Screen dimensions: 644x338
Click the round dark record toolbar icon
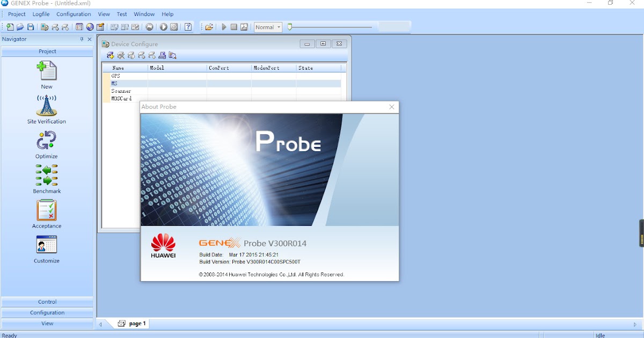tap(149, 27)
